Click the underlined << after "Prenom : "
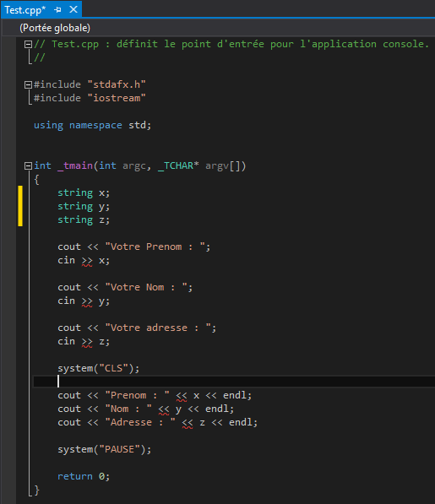This screenshot has width=435, height=504. click(x=182, y=396)
